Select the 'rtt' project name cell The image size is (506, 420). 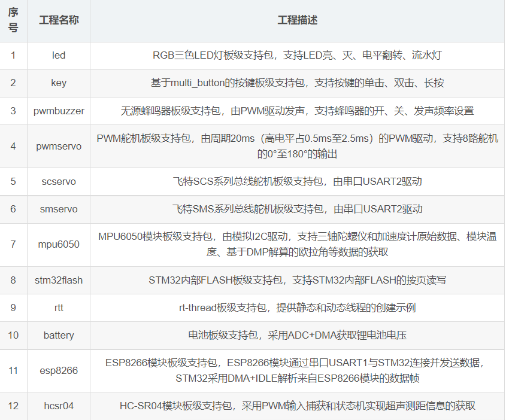pos(59,308)
